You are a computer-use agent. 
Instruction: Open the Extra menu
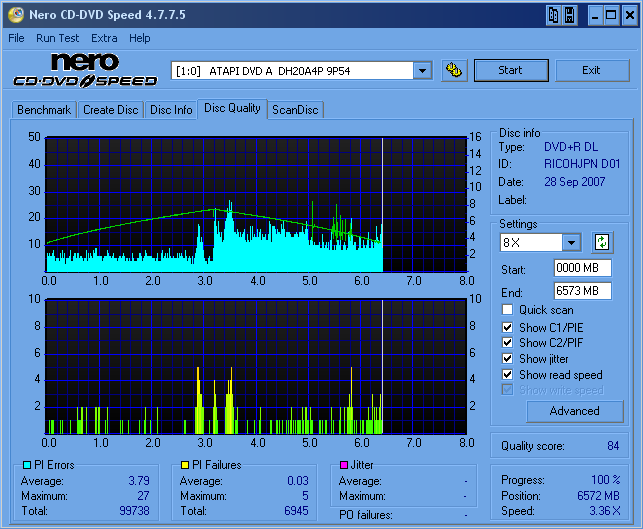pos(104,38)
